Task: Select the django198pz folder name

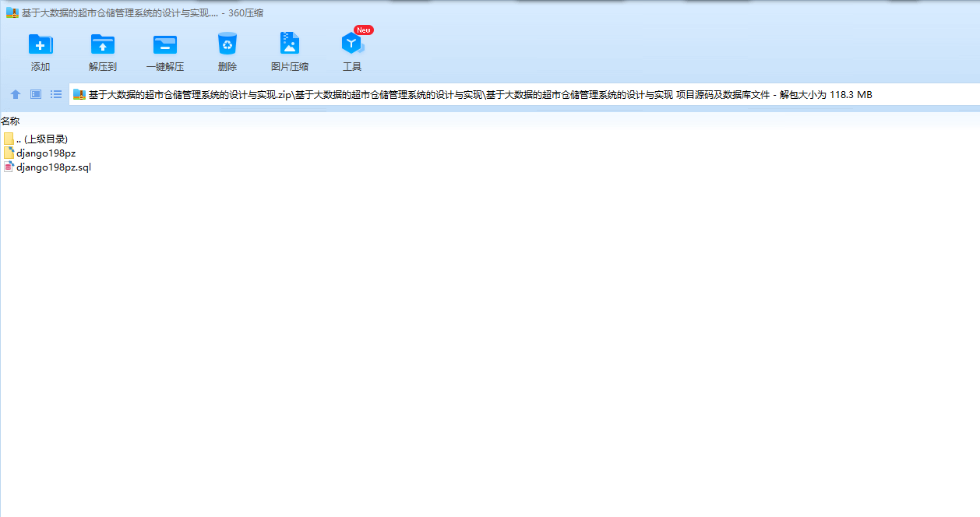Action: (x=46, y=153)
